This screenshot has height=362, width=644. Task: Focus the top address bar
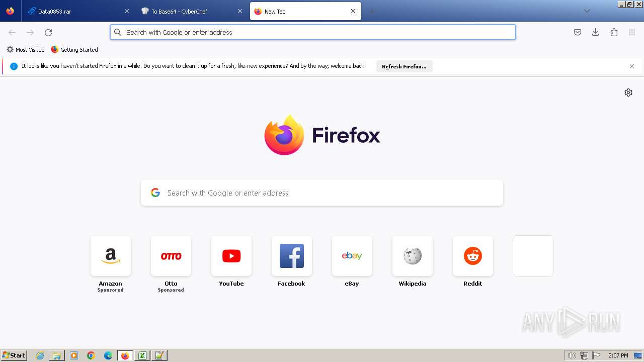[x=313, y=32]
